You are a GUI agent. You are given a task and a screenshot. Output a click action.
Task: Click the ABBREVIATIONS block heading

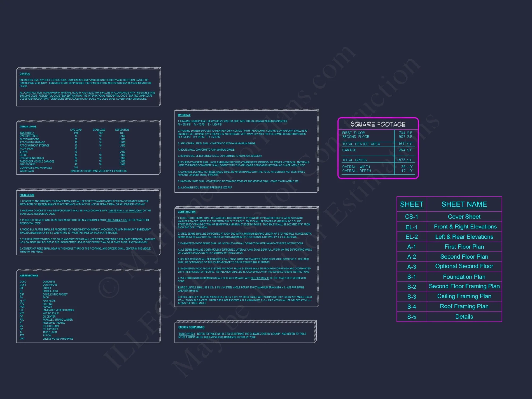(29, 276)
